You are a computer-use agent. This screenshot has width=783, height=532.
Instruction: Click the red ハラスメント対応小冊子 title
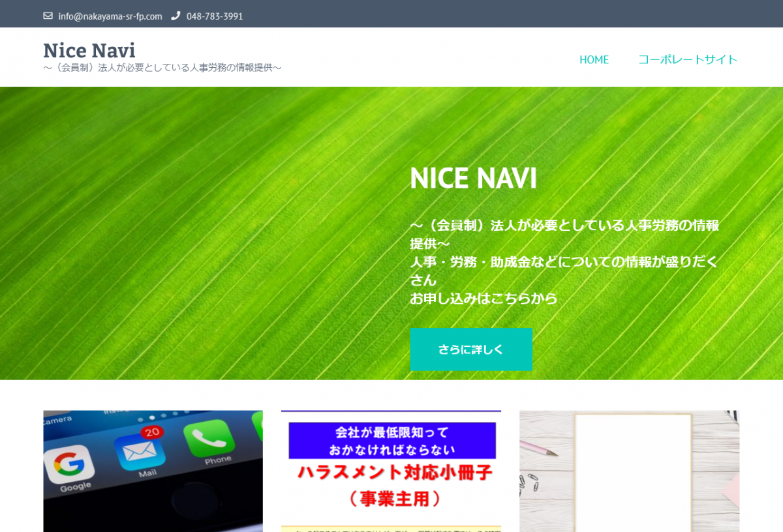pyautogui.click(x=391, y=472)
